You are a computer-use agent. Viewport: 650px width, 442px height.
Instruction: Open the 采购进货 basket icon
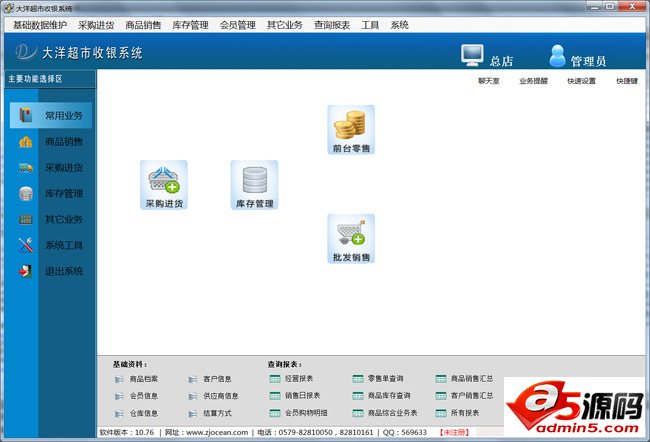click(x=164, y=185)
